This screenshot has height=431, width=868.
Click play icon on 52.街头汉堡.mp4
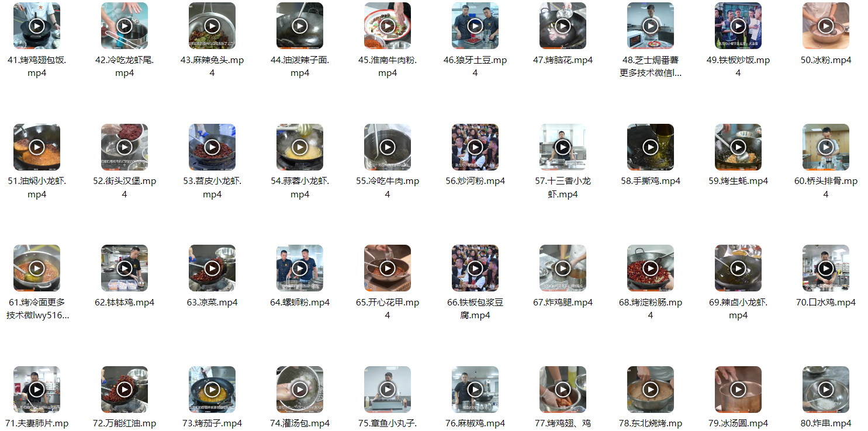pos(125,147)
